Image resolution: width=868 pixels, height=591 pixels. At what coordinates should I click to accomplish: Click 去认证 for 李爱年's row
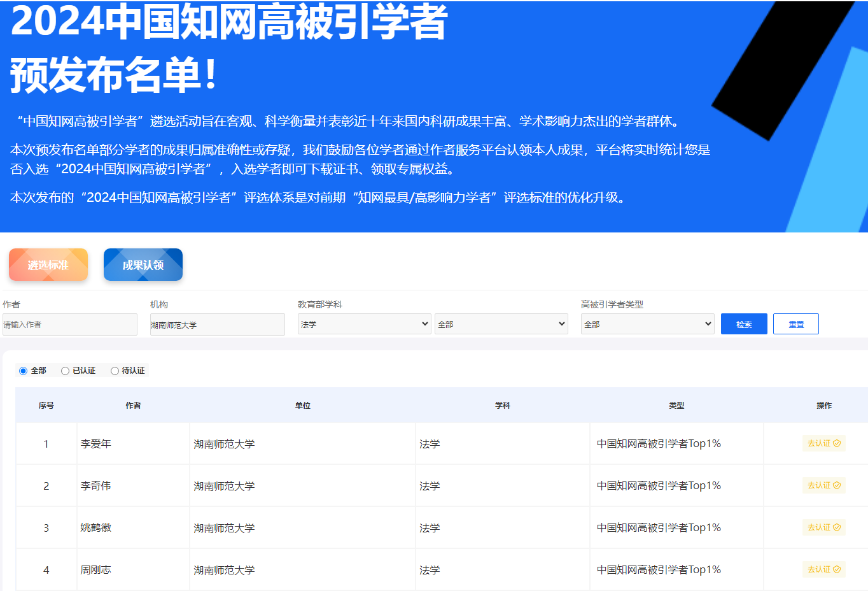click(x=823, y=443)
